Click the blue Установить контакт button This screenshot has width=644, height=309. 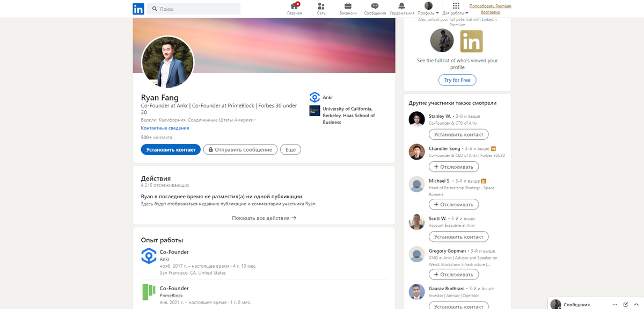[x=171, y=149]
